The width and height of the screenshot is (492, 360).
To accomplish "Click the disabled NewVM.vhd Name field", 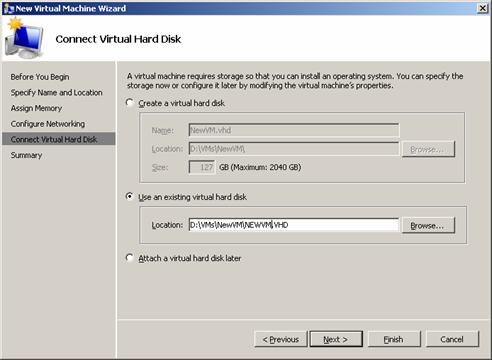I will coord(294,130).
